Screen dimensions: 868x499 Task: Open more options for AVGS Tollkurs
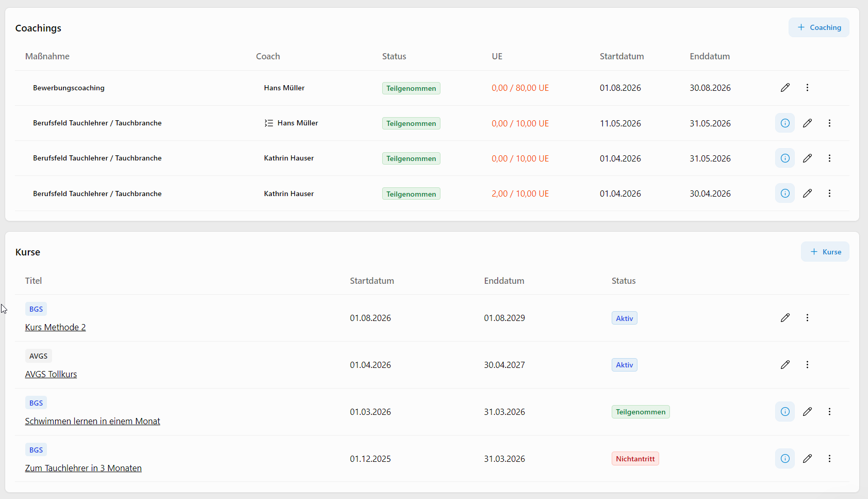point(807,365)
